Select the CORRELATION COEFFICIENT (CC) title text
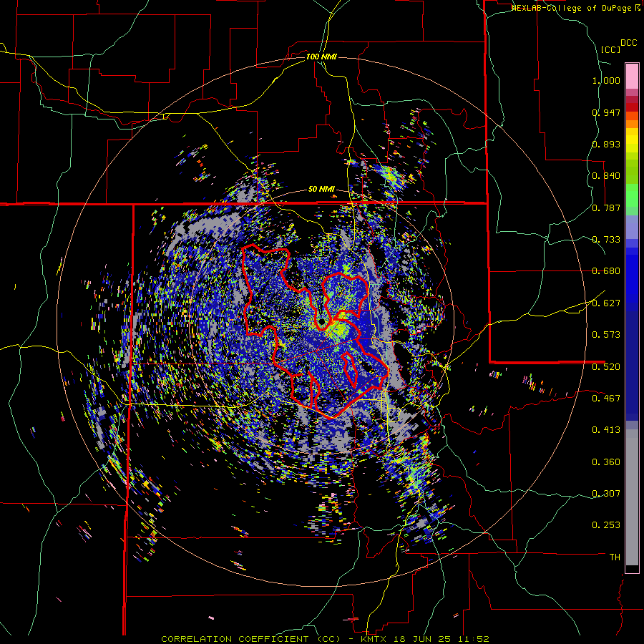 click(251, 639)
